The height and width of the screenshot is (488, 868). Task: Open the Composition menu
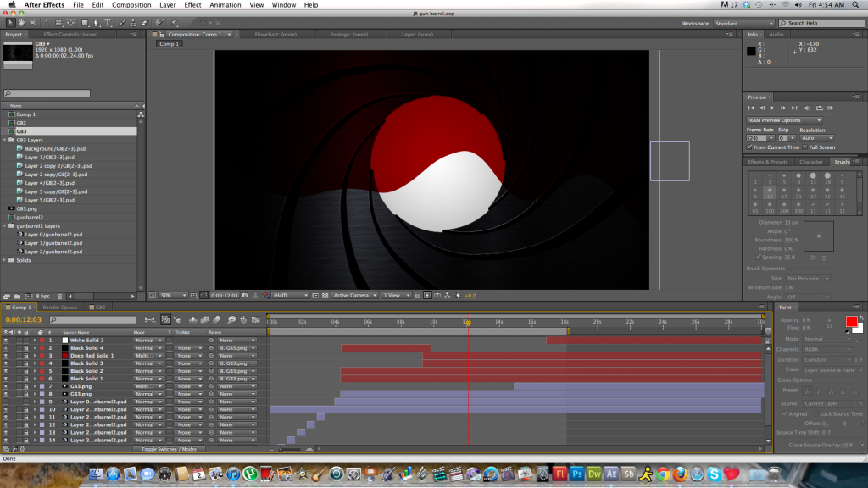tap(131, 5)
